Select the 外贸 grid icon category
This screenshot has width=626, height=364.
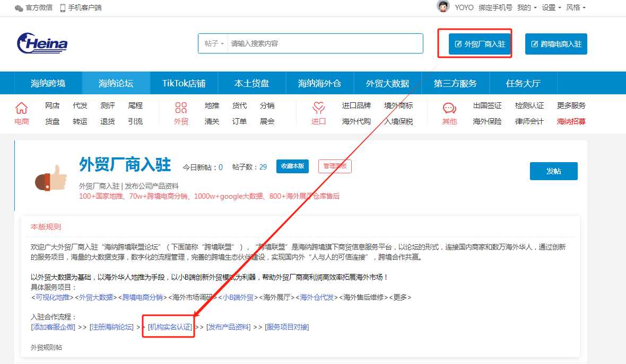(181, 109)
